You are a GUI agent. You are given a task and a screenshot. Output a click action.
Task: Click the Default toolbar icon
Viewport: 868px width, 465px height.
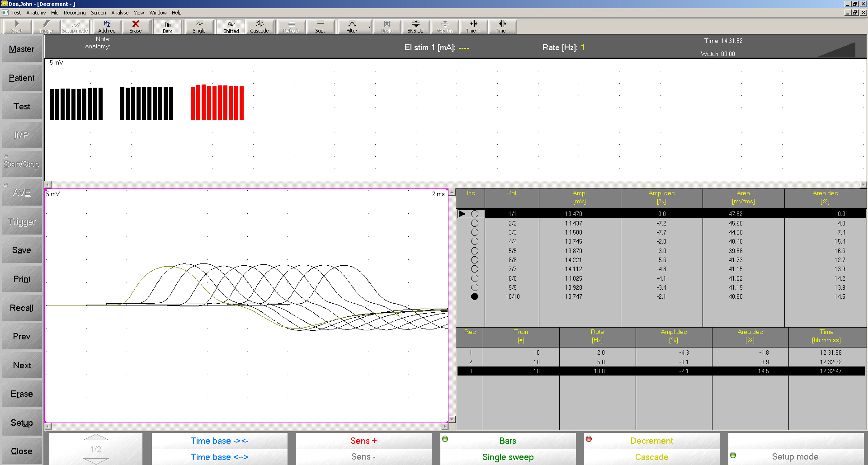pyautogui.click(x=291, y=27)
